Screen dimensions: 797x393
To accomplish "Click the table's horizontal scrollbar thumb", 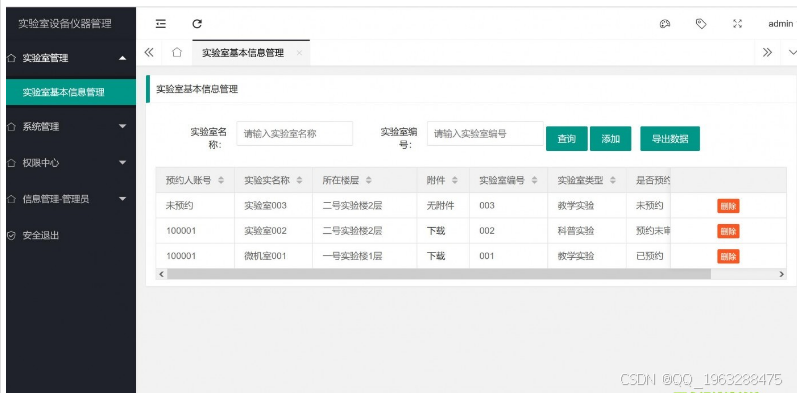I will 439,274.
